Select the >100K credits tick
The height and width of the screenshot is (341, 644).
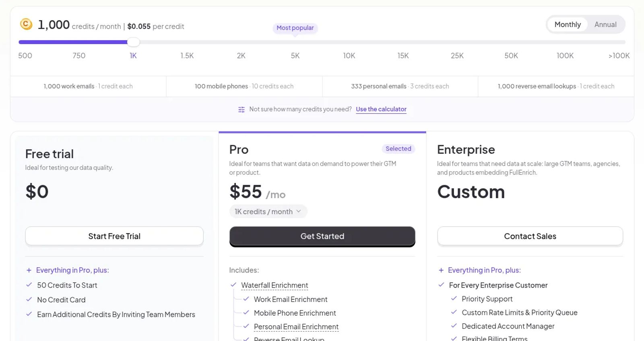619,55
